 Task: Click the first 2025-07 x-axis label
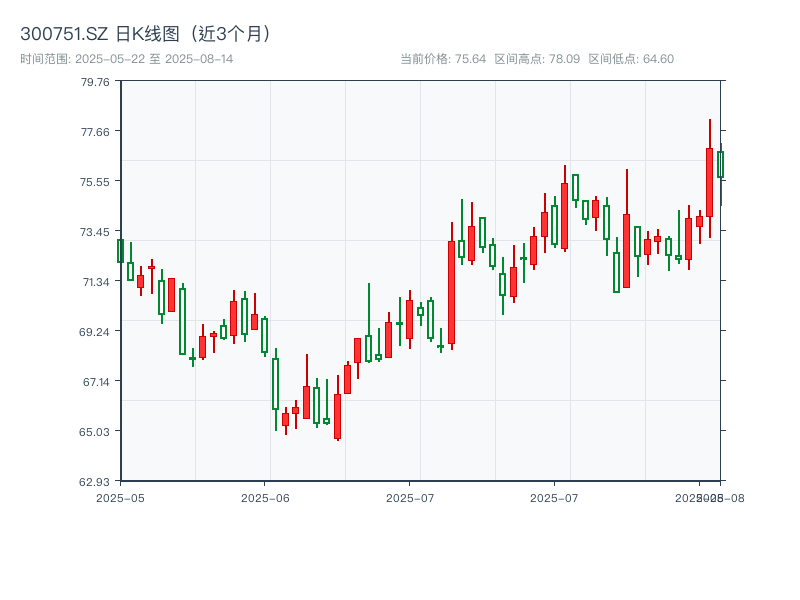click(x=409, y=496)
